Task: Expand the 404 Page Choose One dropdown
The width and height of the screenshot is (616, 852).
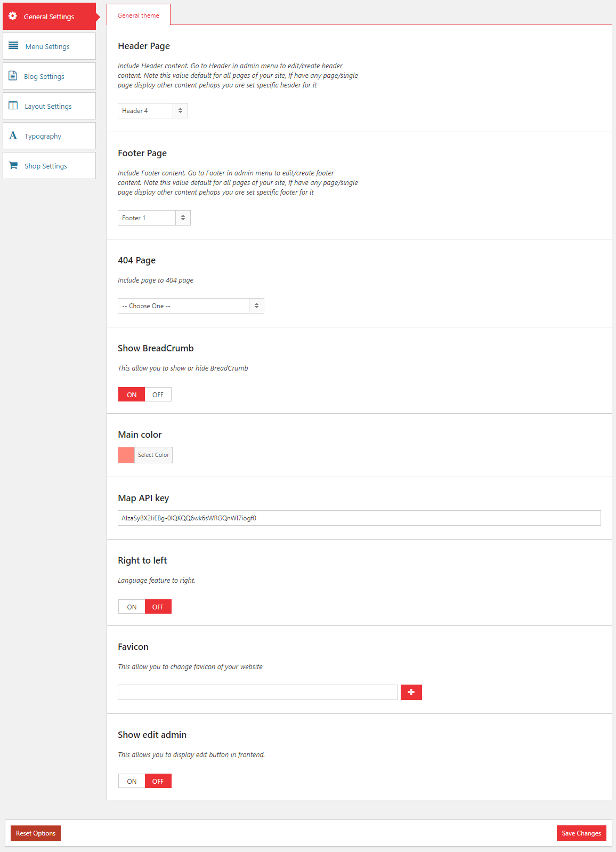Action: (x=191, y=306)
